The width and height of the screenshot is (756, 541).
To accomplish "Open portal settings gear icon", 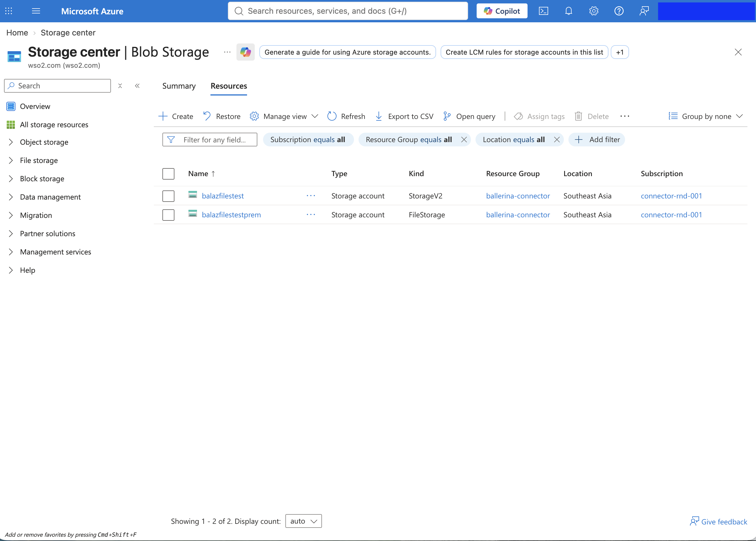I will (594, 11).
